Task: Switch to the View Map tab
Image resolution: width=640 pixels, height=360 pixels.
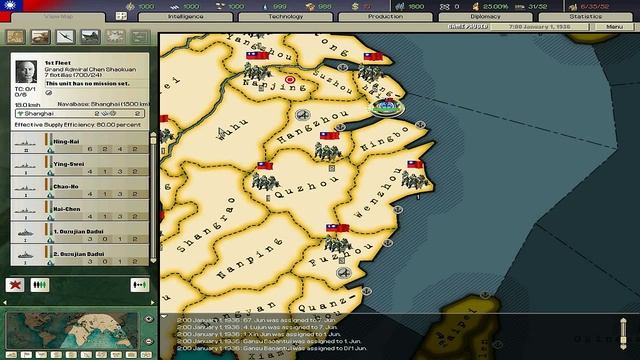Action: coord(58,17)
